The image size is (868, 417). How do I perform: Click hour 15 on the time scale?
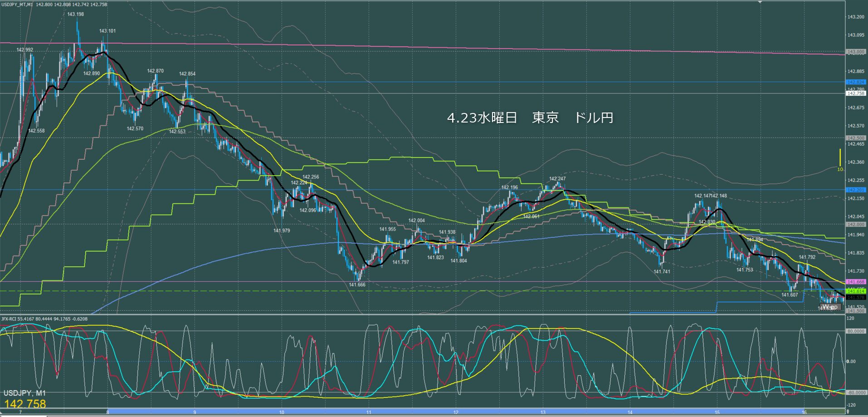(x=717, y=412)
